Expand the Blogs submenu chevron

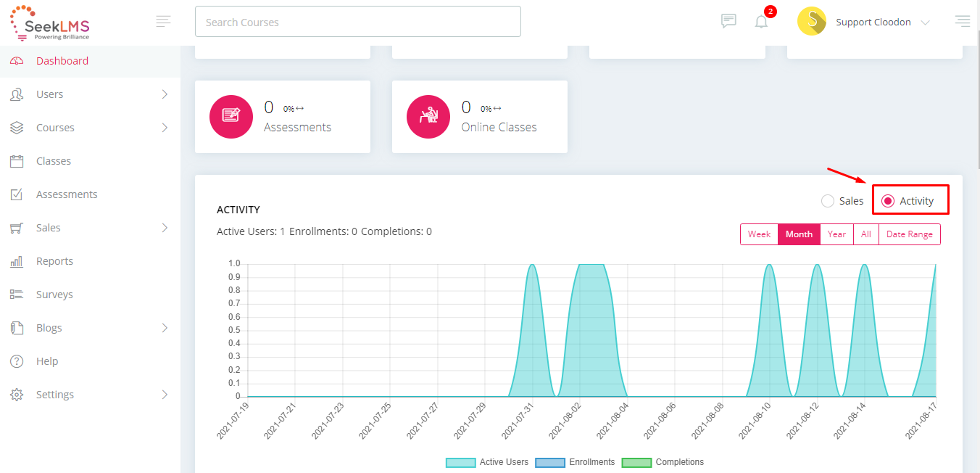point(165,328)
